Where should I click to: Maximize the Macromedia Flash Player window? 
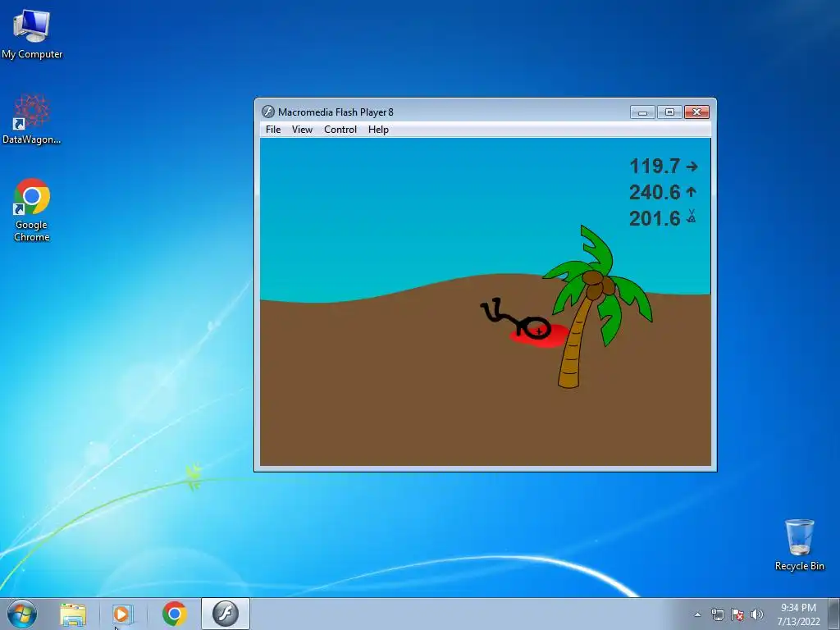pyautogui.click(x=669, y=112)
